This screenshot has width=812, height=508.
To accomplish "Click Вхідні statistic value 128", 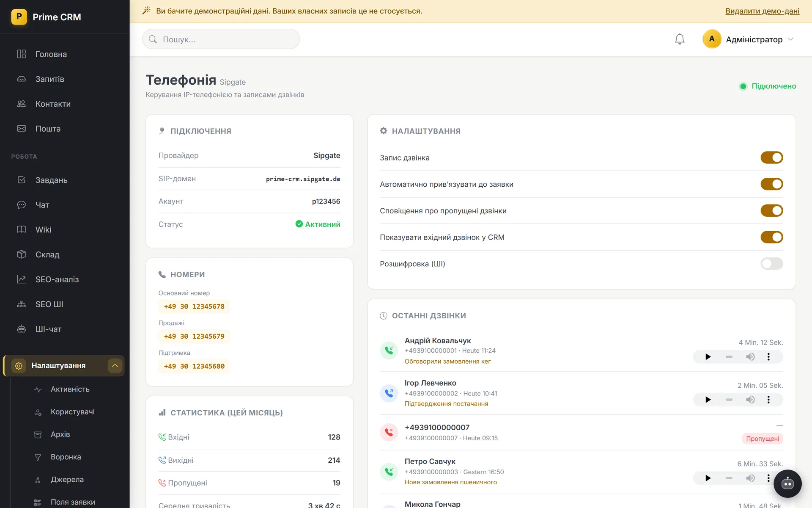I will click(334, 437).
